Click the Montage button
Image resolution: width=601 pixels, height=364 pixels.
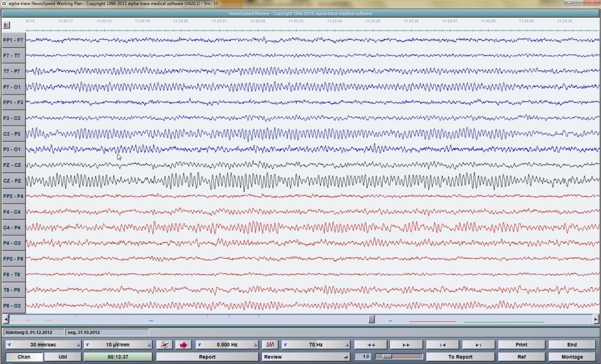(572, 357)
